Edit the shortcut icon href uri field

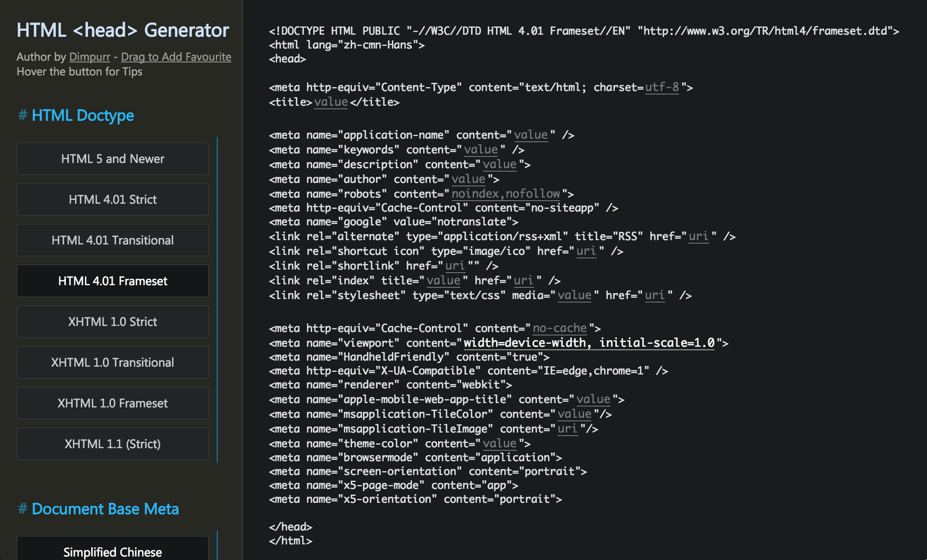586,251
